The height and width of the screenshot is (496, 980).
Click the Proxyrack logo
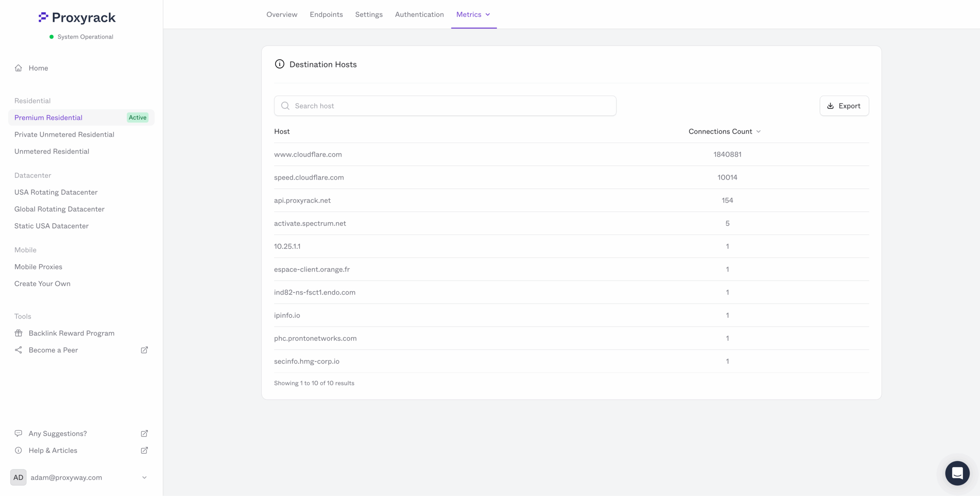[77, 17]
